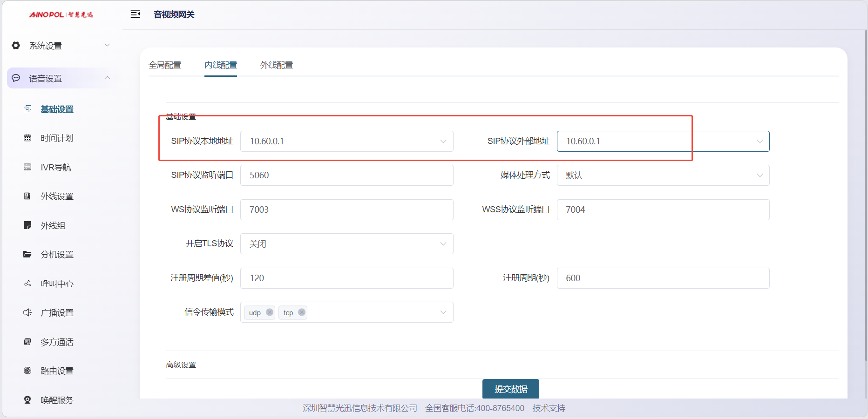Remove the udp tag from 信令传输模式

tap(269, 312)
